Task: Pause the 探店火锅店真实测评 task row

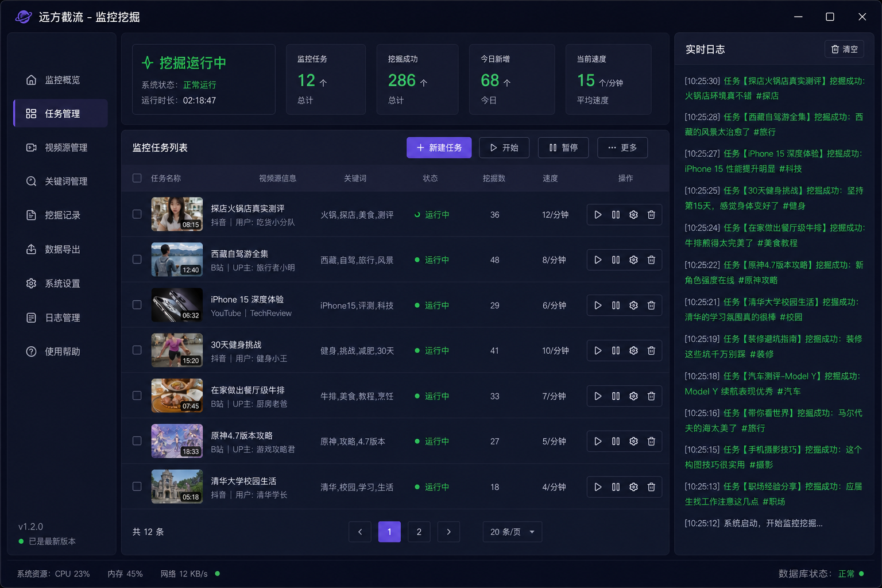Action: pyautogui.click(x=616, y=215)
